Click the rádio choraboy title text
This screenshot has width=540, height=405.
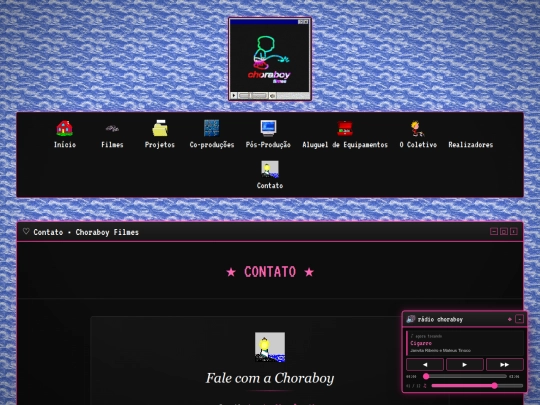tap(440, 320)
